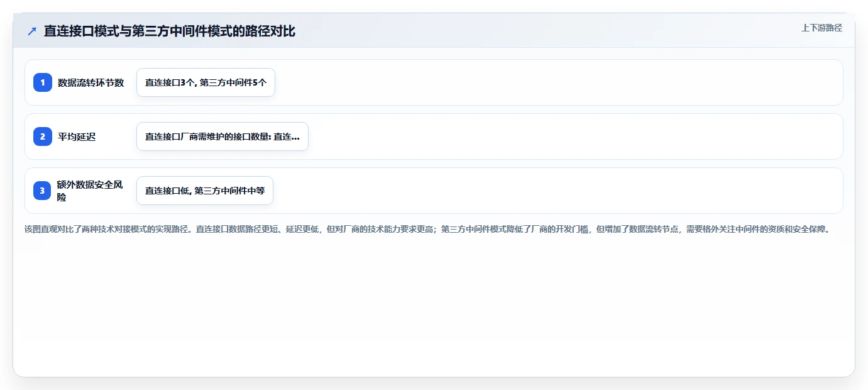Open the 直连接口3个, 第三方中间件5个 chip

pos(206,82)
